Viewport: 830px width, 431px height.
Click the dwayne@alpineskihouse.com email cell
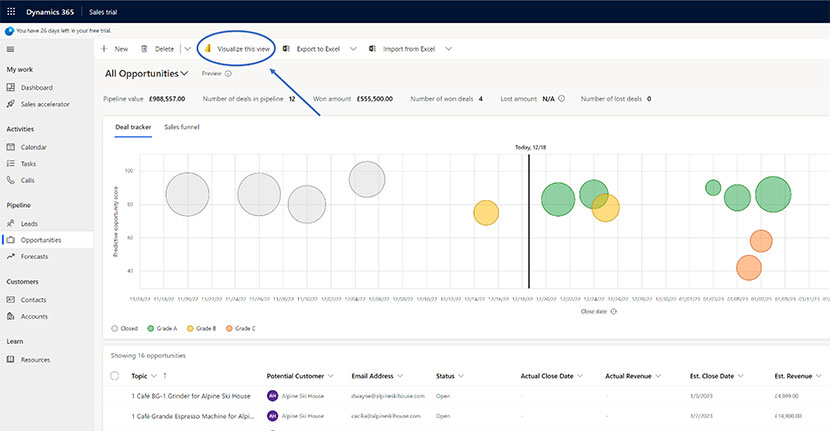point(387,396)
